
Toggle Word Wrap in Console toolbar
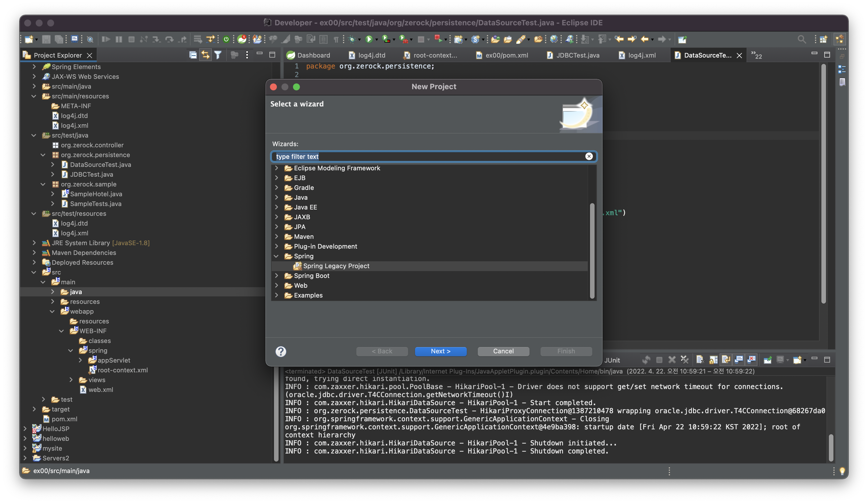click(x=726, y=360)
